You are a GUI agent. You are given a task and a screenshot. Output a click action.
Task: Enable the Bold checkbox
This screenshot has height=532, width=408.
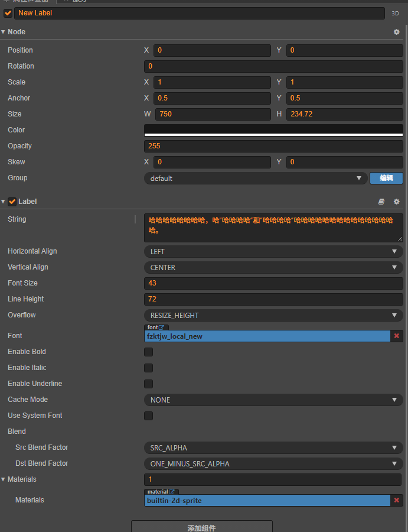pos(149,352)
